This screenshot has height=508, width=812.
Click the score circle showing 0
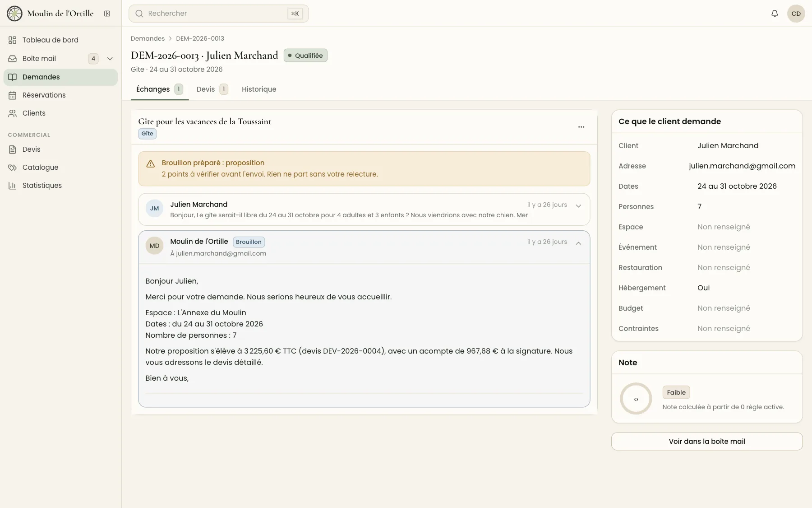[x=636, y=399]
